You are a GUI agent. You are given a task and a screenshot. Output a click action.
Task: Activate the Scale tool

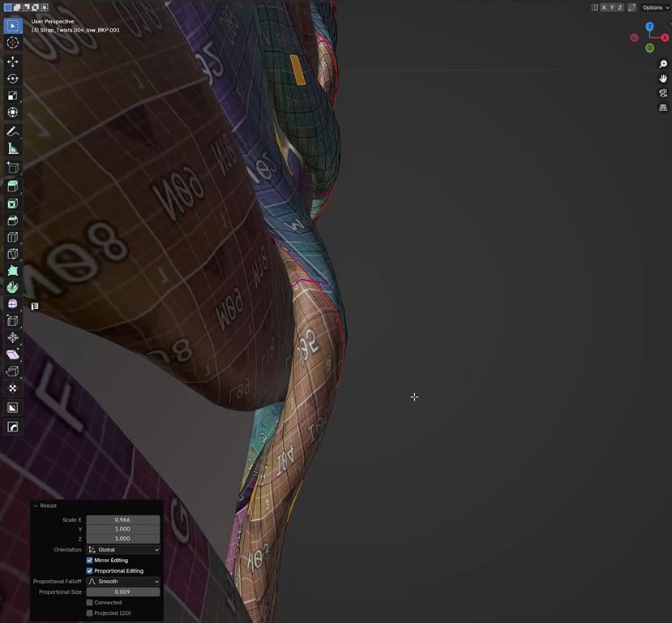point(12,95)
